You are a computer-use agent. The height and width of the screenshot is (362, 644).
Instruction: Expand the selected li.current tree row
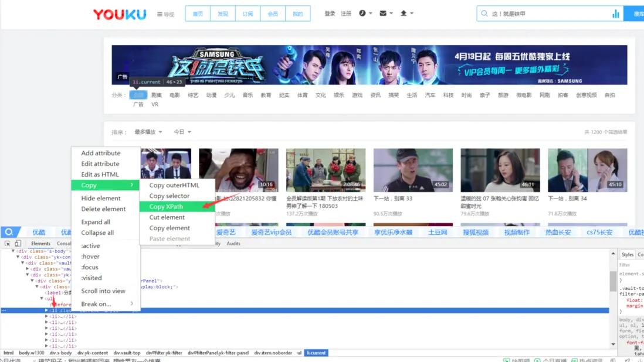coord(46,310)
